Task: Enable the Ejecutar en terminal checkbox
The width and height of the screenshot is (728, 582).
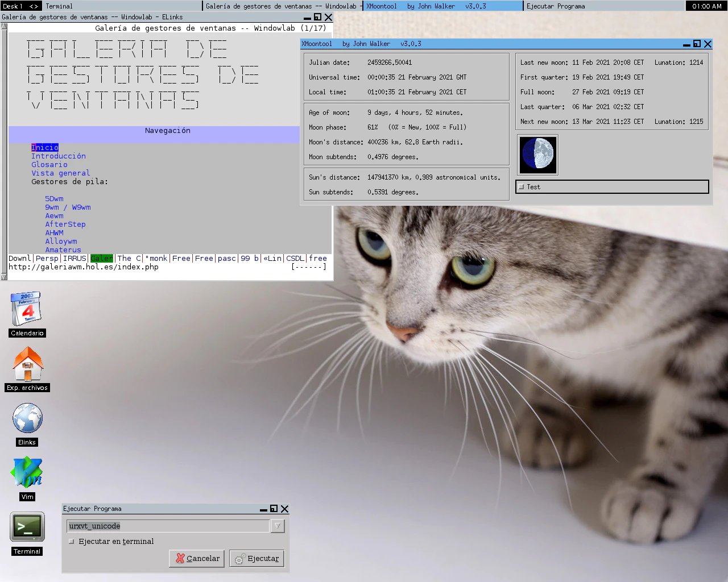Action: [x=72, y=542]
